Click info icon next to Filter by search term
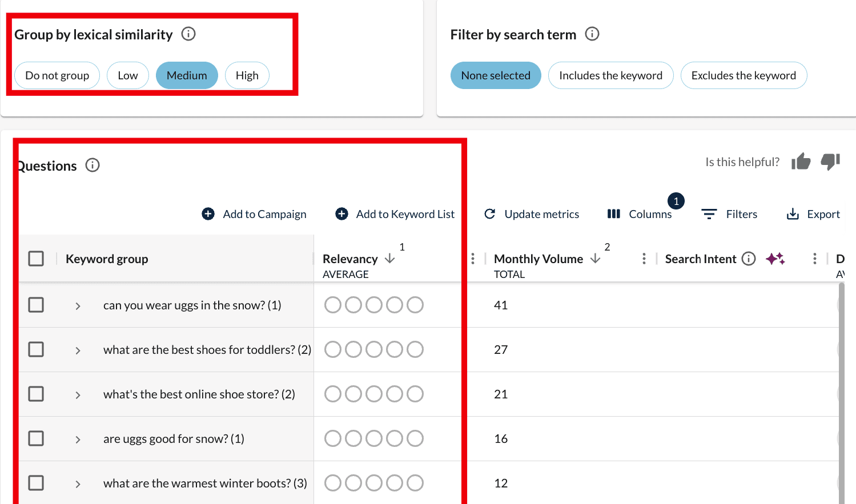The height and width of the screenshot is (504, 856). 592,34
